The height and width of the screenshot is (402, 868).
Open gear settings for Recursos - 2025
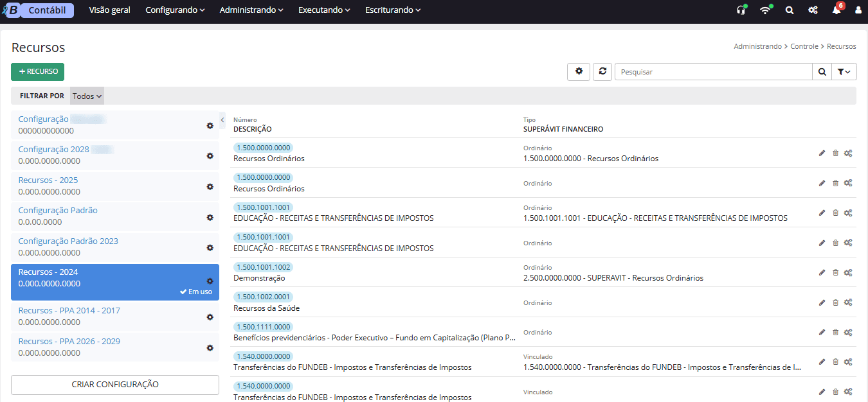tap(210, 186)
